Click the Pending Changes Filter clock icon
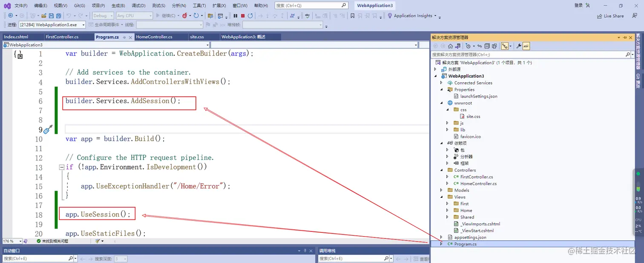 click(x=468, y=46)
